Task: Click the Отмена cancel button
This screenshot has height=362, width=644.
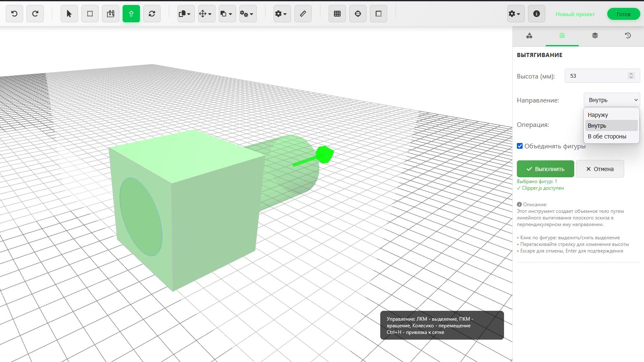Action: pyautogui.click(x=600, y=169)
